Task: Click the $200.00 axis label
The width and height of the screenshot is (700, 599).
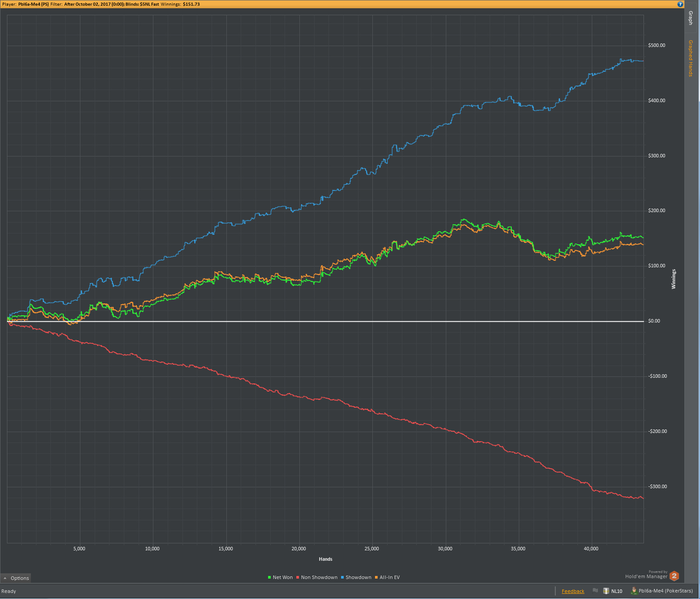Action: click(x=656, y=211)
